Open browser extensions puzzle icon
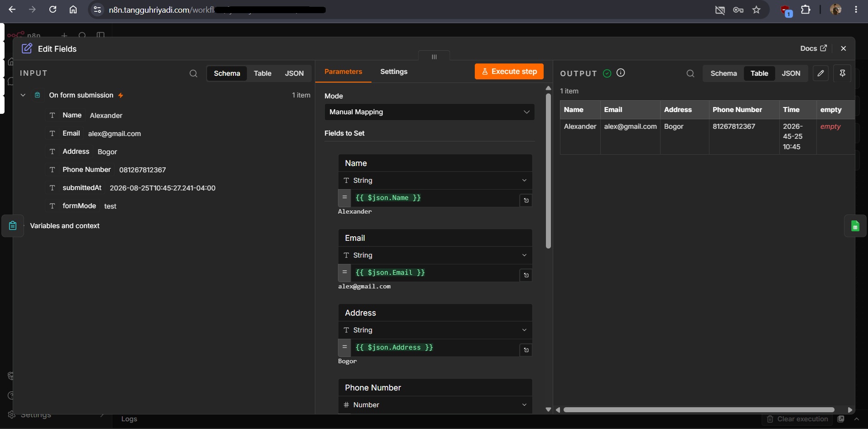 pos(805,10)
